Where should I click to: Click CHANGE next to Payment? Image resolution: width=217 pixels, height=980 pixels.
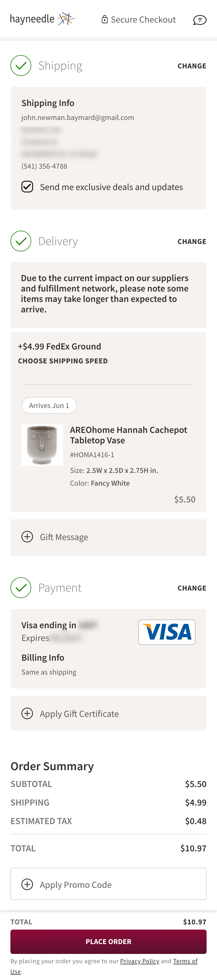(x=192, y=587)
